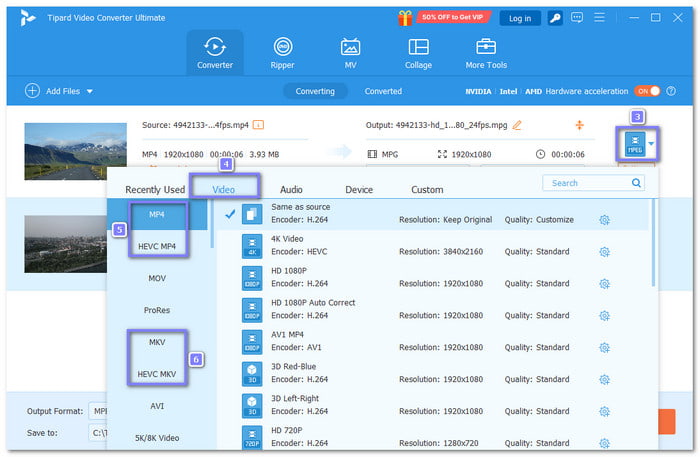Show the Converted list tab
Image resolution: width=700 pixels, height=457 pixels.
pyautogui.click(x=383, y=91)
